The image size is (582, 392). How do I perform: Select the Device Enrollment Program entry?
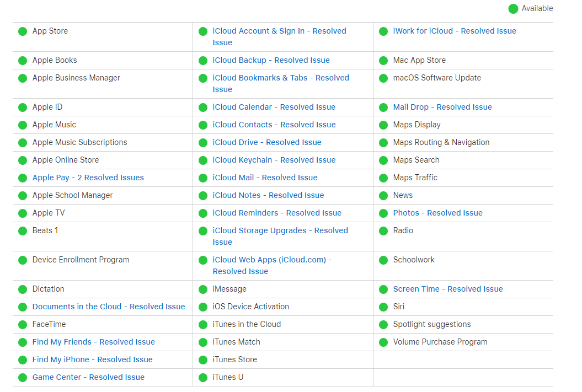coord(81,260)
